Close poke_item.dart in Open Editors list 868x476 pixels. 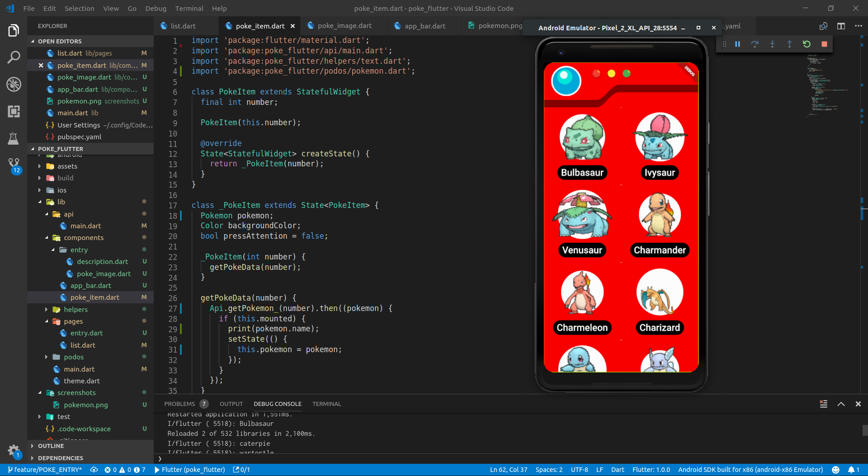[41, 65]
